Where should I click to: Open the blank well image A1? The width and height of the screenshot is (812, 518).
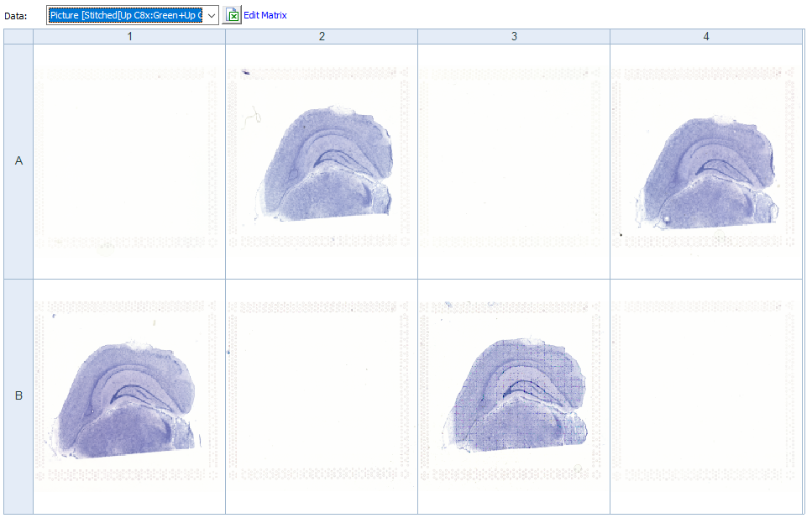pos(129,161)
